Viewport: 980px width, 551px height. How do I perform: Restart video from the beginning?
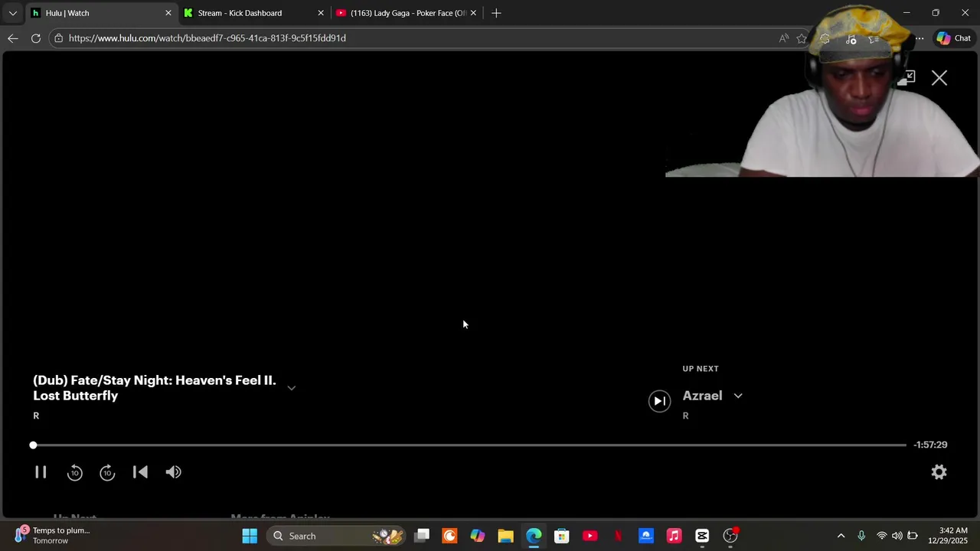point(140,472)
